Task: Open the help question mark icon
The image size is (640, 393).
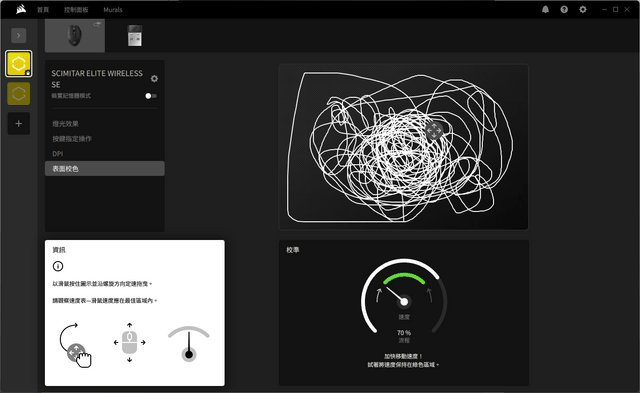Action: 564,9
